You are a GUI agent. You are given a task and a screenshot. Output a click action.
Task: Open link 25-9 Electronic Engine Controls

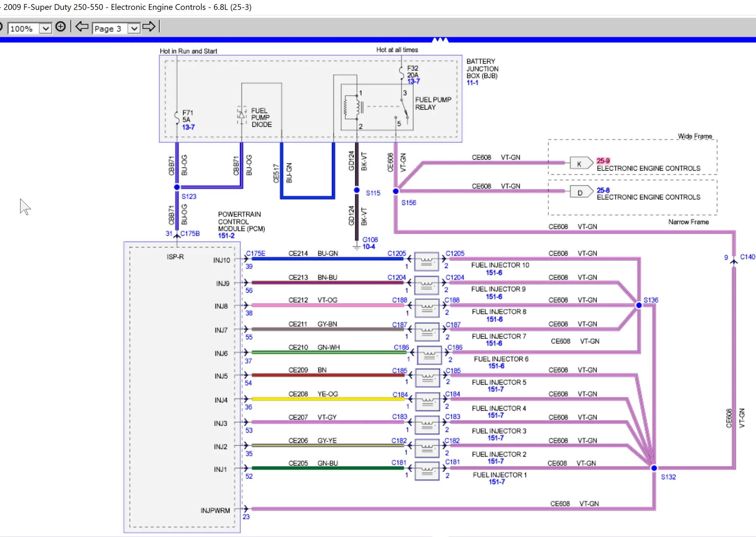(603, 161)
